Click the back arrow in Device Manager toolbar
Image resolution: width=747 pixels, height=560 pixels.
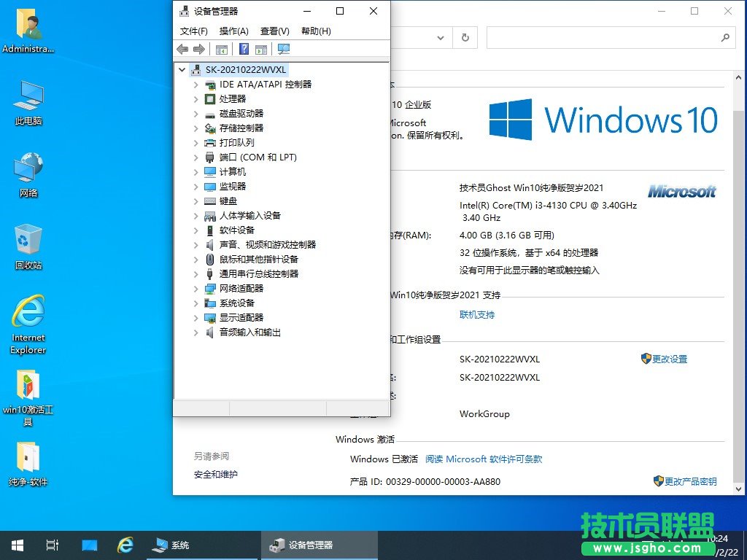pos(182,49)
